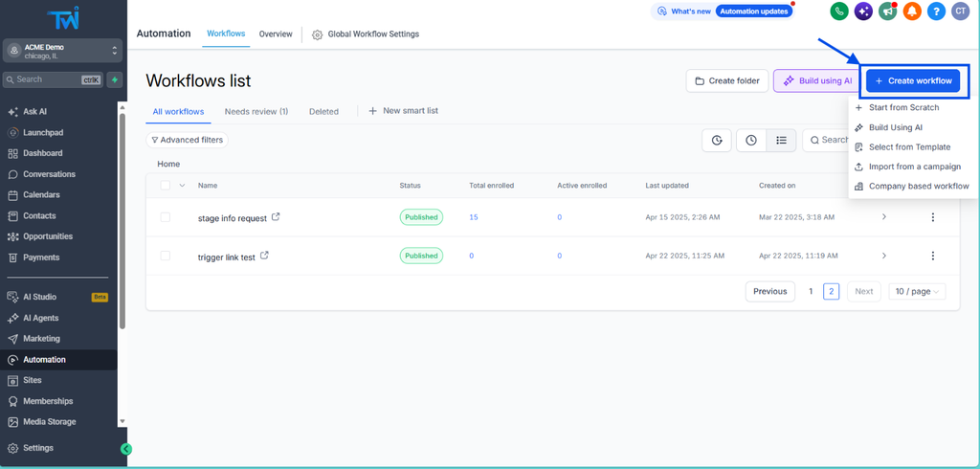980x469 pixels.
Task: Click the TWI logo
Action: tap(63, 17)
